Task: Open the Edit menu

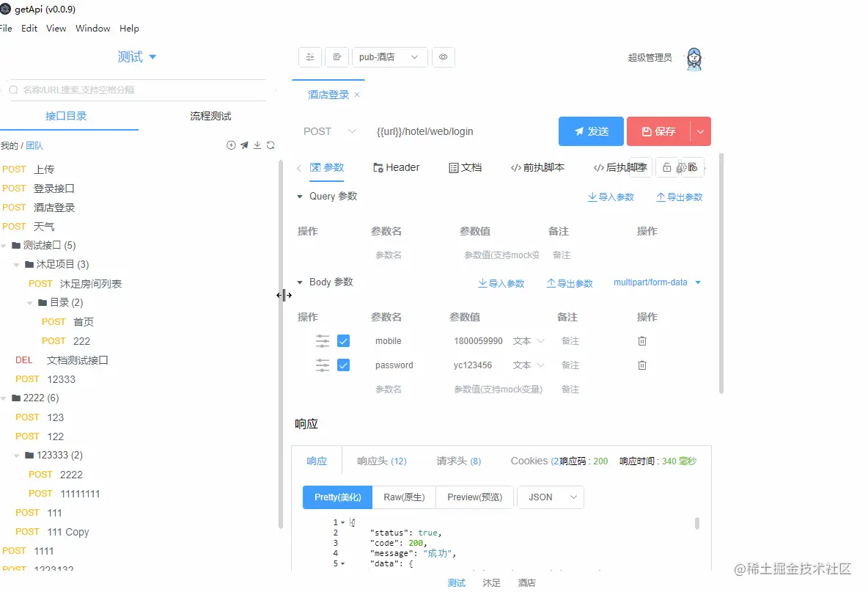Action: [29, 29]
